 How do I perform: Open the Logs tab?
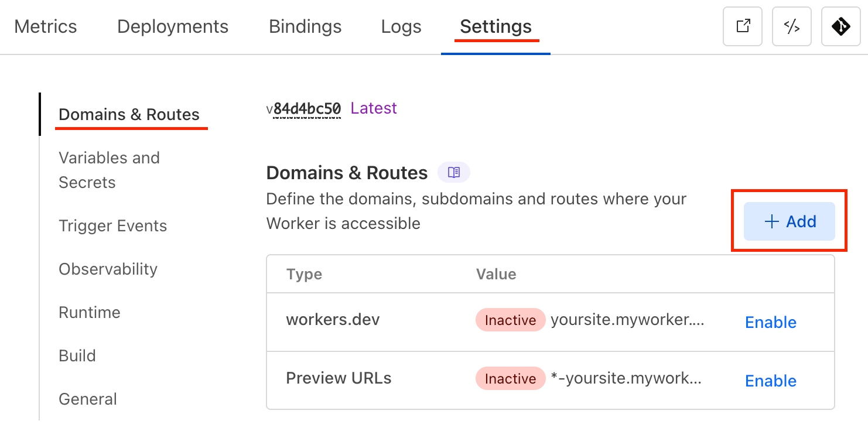[x=401, y=26]
